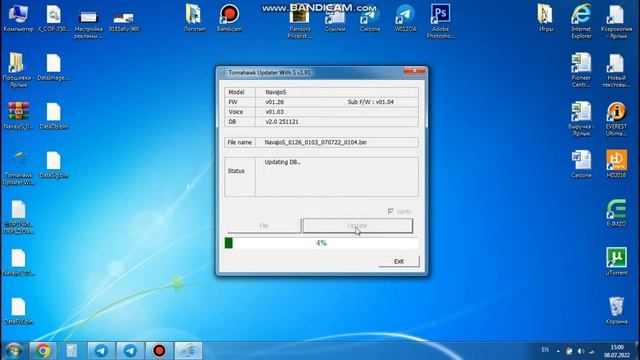This screenshot has width=640, height=360.
Task: Click the 4% green progress bar
Action: 321,243
